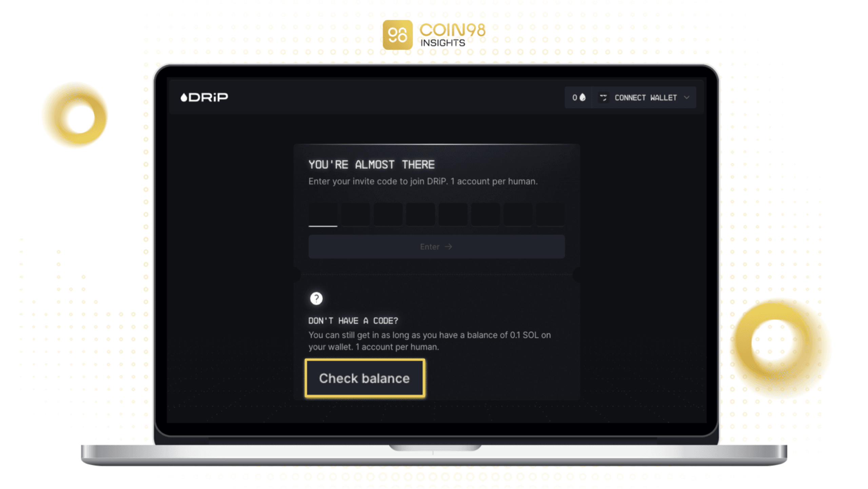868x489 pixels.
Task: Click the Enter arrow button
Action: (x=436, y=246)
